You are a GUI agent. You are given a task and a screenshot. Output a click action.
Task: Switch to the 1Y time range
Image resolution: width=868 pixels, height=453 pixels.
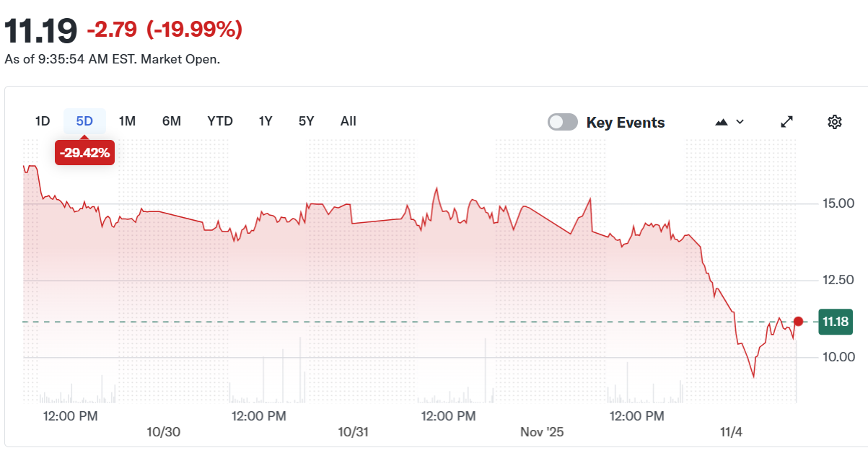pos(265,121)
